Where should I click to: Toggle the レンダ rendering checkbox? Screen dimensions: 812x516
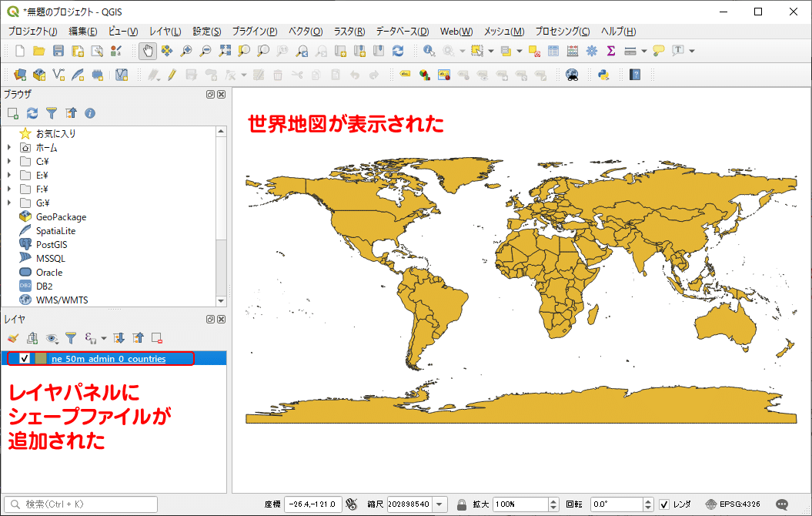point(665,505)
